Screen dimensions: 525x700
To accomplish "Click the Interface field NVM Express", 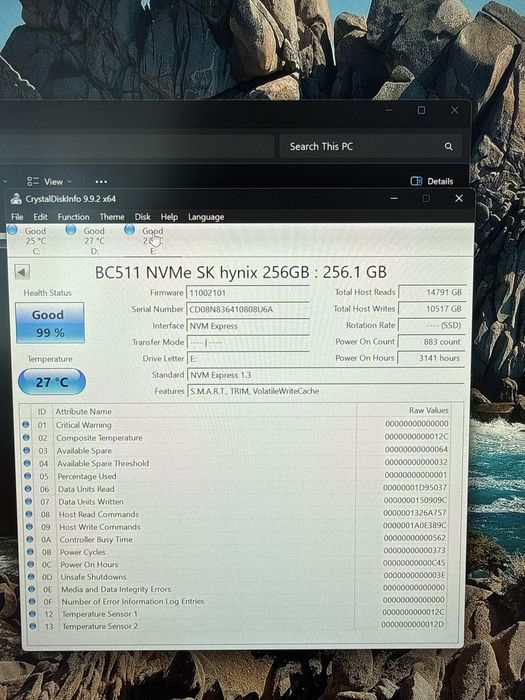I will pyautogui.click(x=248, y=326).
